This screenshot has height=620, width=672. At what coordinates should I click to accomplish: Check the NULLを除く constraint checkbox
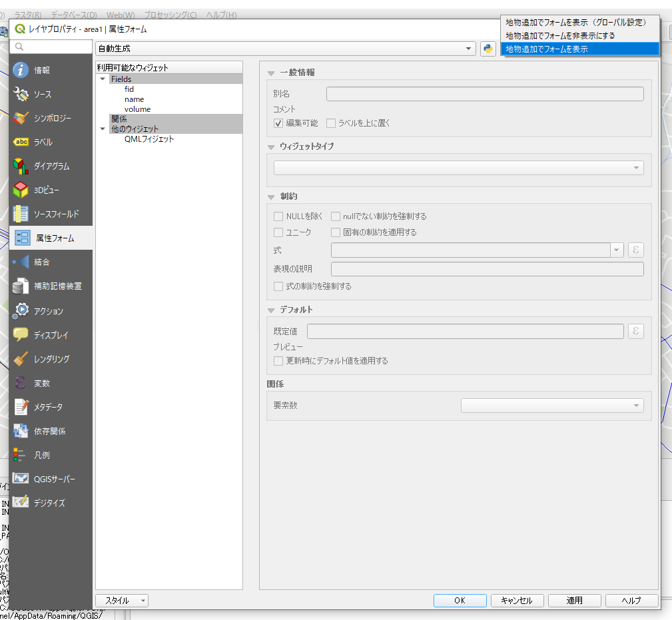tap(278, 216)
